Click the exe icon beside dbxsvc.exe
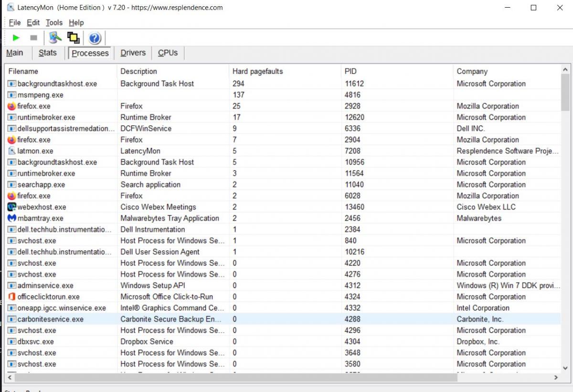The image size is (573, 392). 12,342
